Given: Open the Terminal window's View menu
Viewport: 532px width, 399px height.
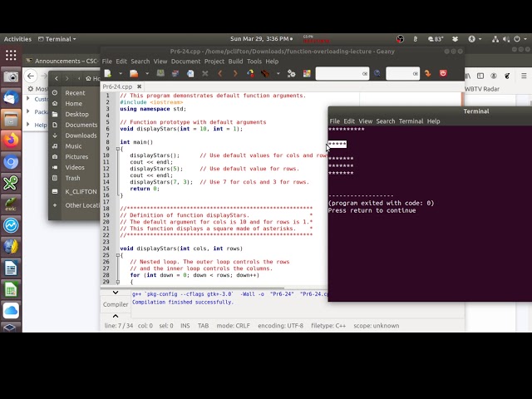Looking at the screenshot, I should tap(366, 121).
